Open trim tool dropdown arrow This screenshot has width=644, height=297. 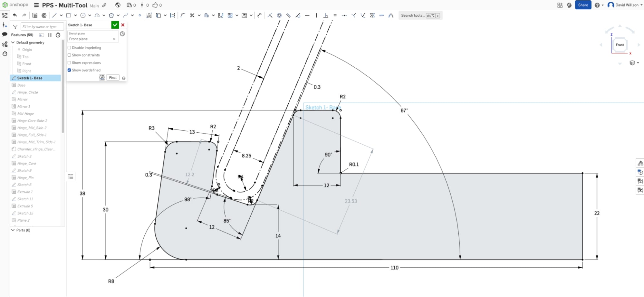point(199,15)
